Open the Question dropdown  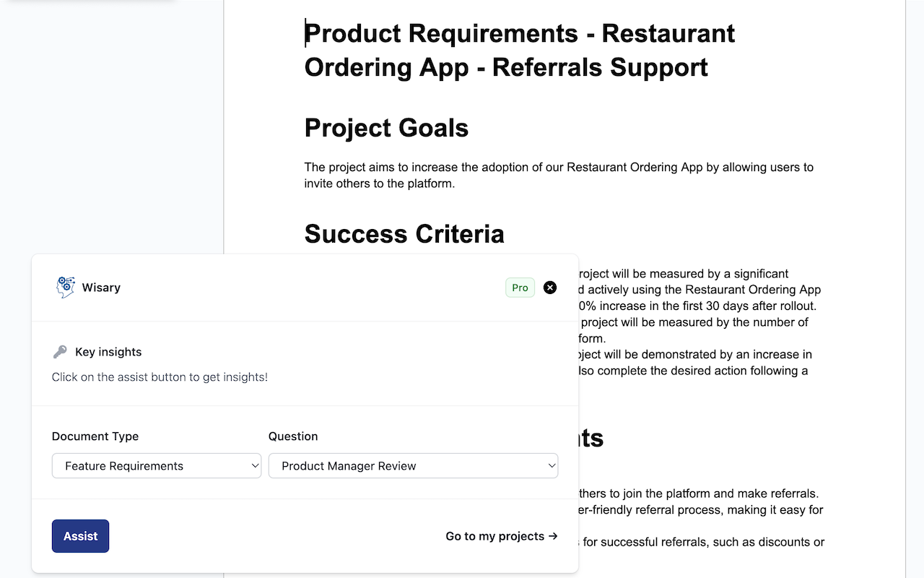point(413,466)
